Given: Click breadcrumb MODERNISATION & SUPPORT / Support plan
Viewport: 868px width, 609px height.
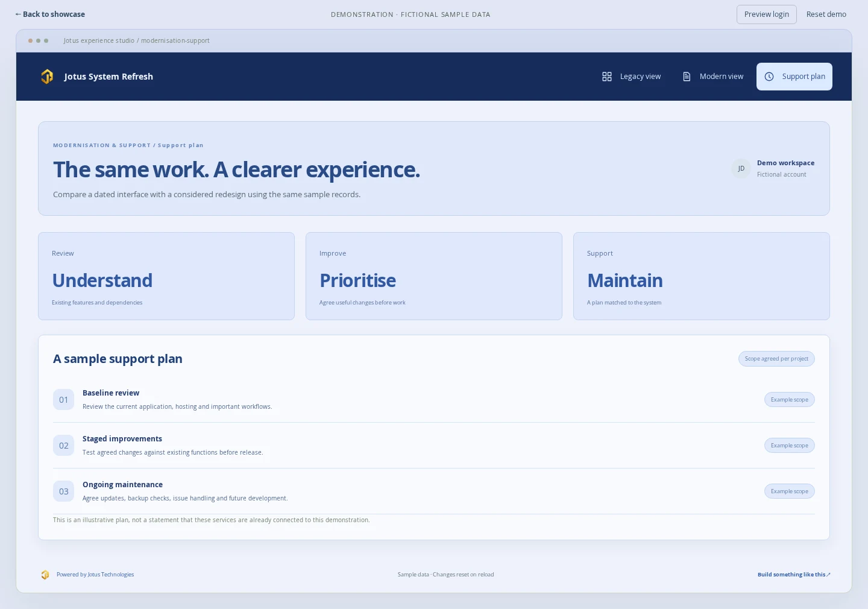Looking at the screenshot, I should (x=128, y=145).
